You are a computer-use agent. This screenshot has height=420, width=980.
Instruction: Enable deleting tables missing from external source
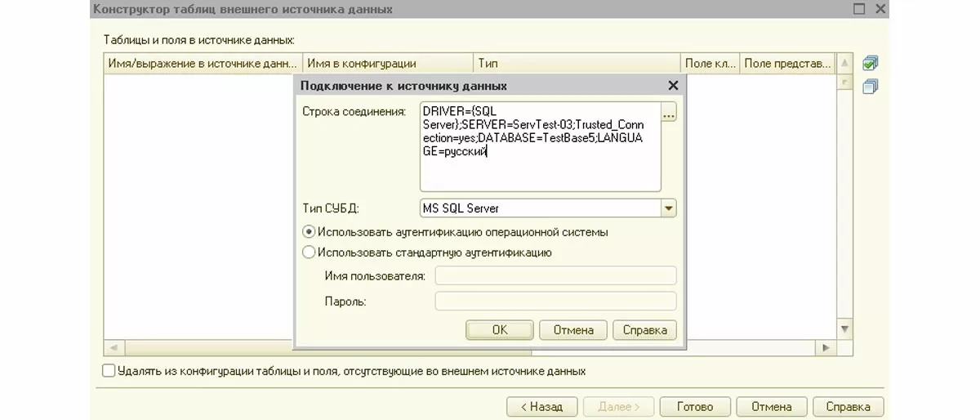pos(109,371)
